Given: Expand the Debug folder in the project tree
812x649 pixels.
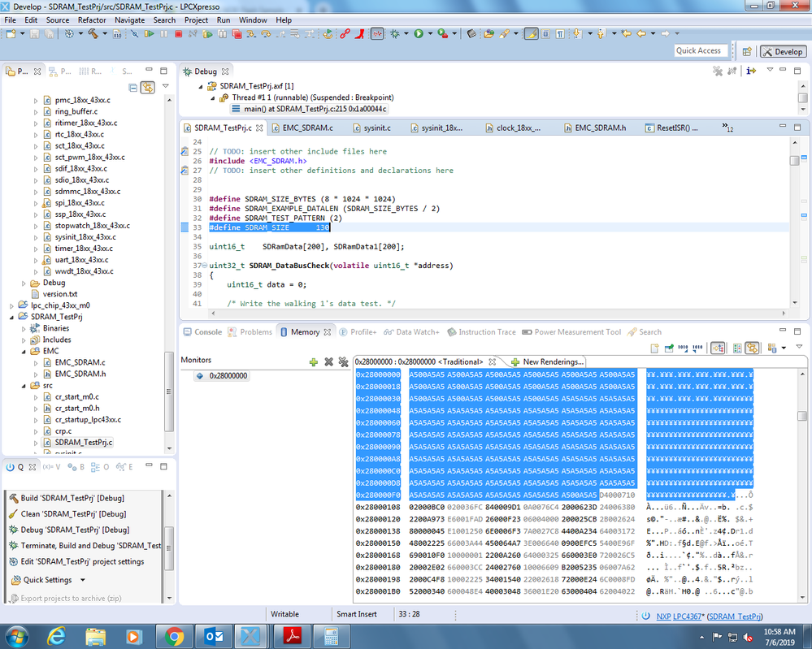Looking at the screenshot, I should (24, 283).
